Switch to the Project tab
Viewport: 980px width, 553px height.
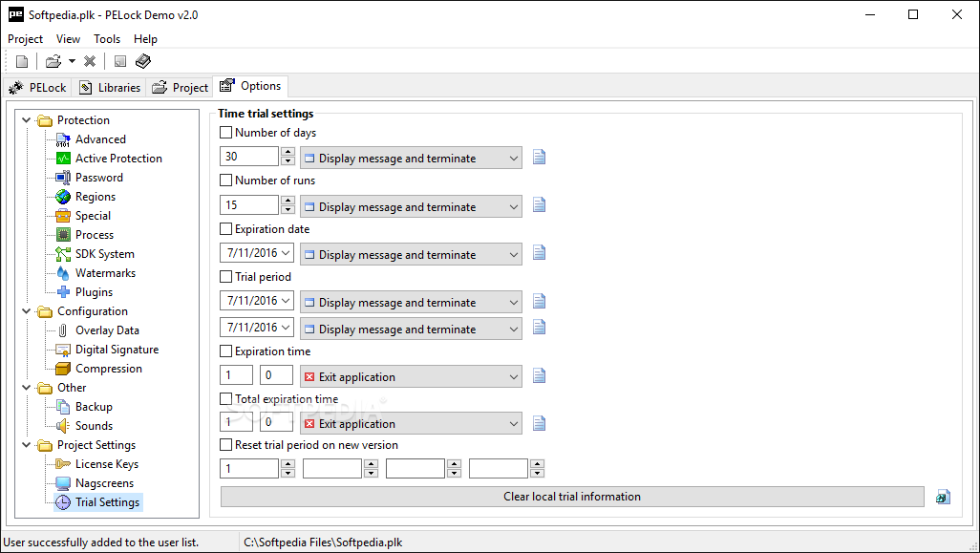180,88
